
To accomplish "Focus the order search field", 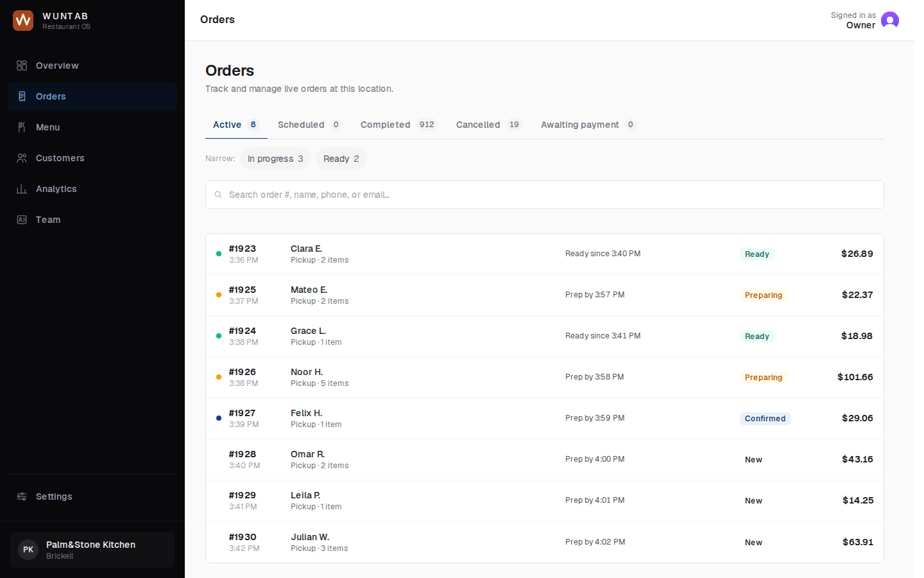I will 545,195.
